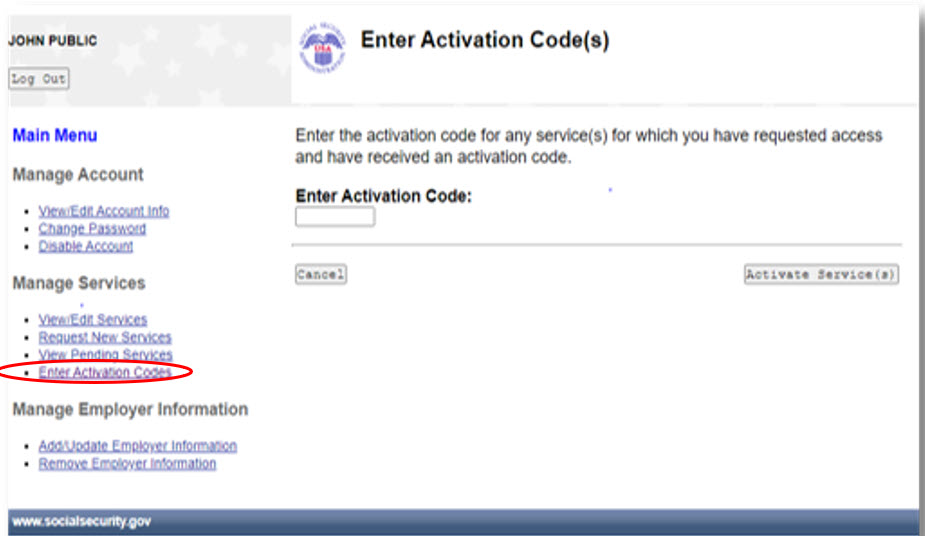925x536 pixels.
Task: Open View/Edit Services link
Action: pos(93,320)
